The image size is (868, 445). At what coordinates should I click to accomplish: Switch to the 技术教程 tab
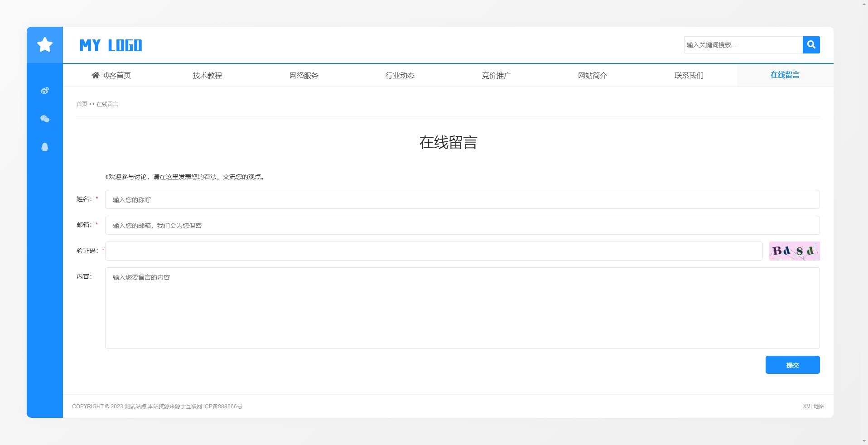(x=207, y=75)
